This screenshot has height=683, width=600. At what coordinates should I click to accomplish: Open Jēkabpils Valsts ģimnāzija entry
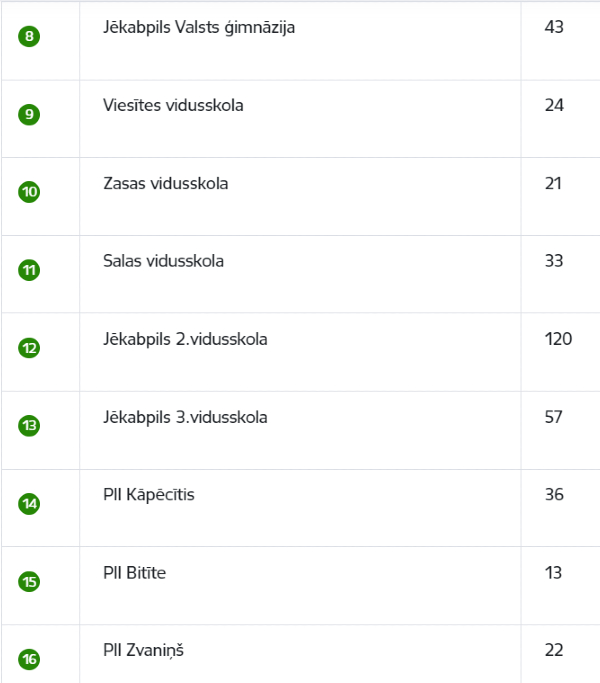pyautogui.click(x=199, y=28)
